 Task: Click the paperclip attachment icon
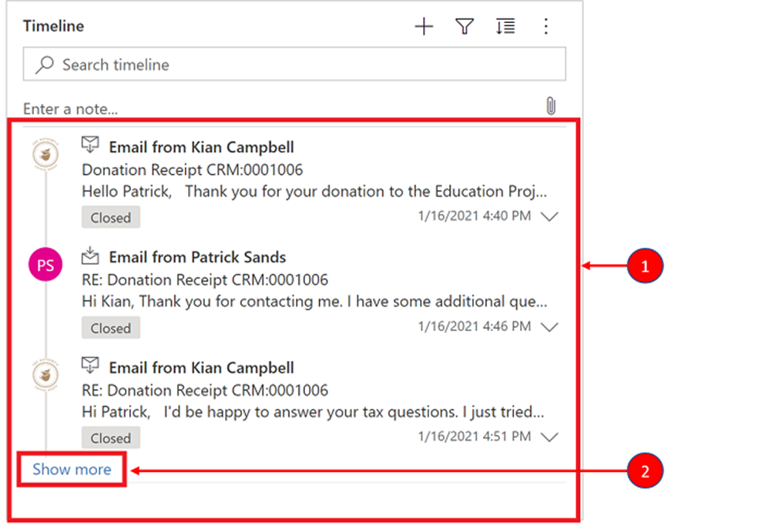point(550,106)
